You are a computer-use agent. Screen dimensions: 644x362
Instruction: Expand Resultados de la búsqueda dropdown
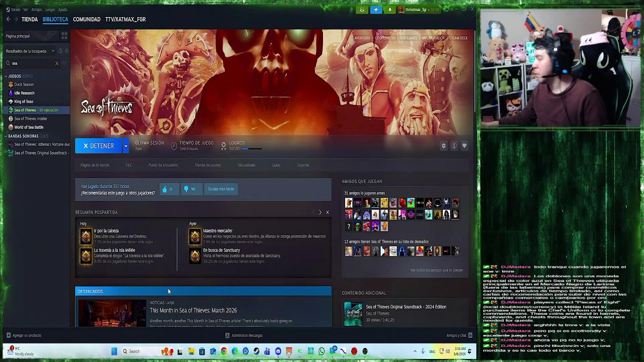pyautogui.click(x=53, y=51)
